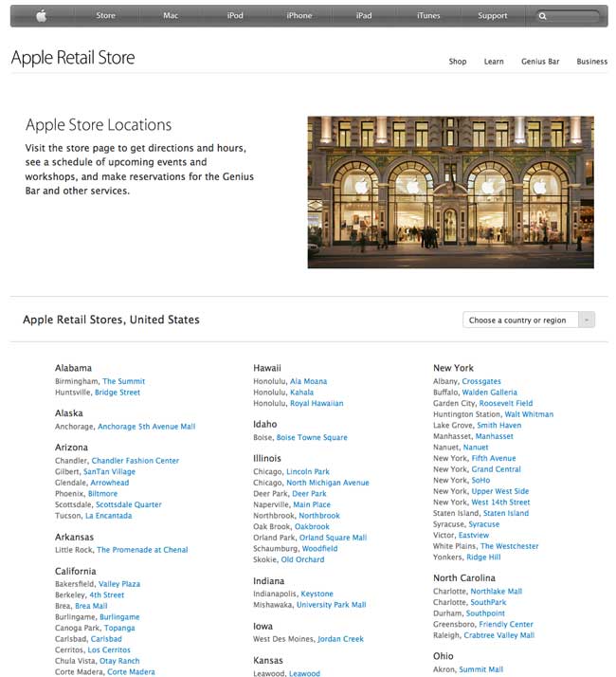
Task: Open Biltmore store in Phoenix
Action: [x=102, y=493]
